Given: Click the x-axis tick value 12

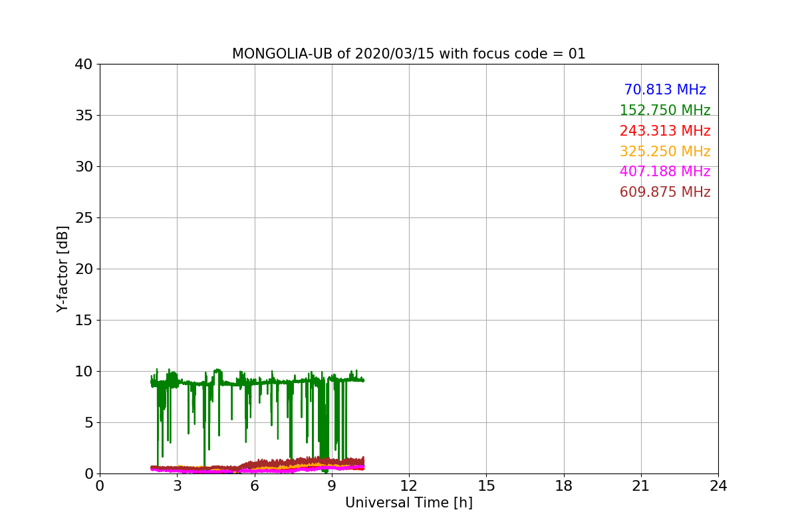Looking at the screenshot, I should coord(409,486).
